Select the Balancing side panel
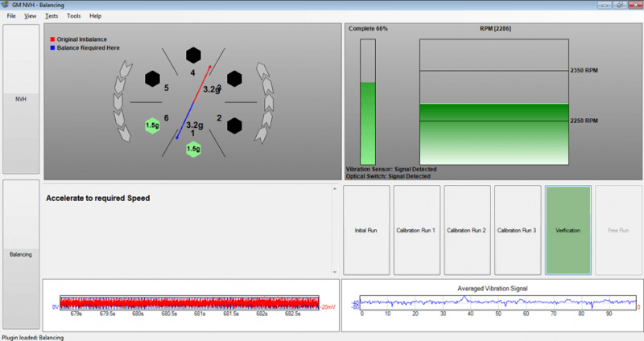Screen dimensions: 644x341 click(20, 254)
